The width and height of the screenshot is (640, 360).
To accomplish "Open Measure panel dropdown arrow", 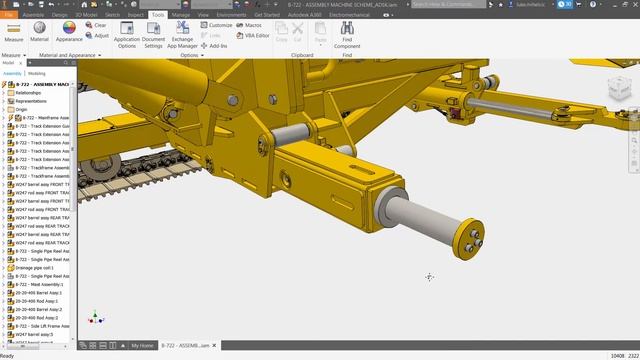I will [24, 55].
